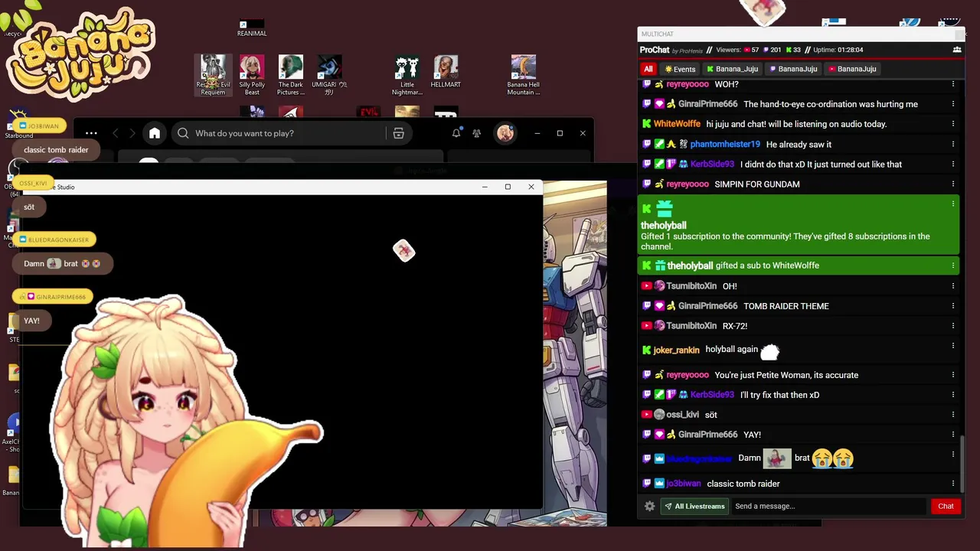Select the UMIGARI desktop shortcut
Viewport: 980px width, 551px height.
329,75
